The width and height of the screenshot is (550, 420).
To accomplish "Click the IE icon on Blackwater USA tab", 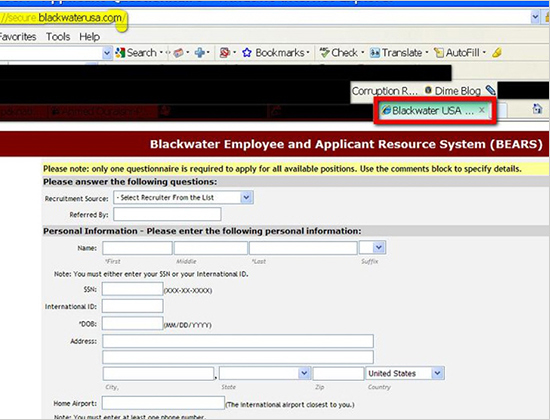I will (386, 110).
